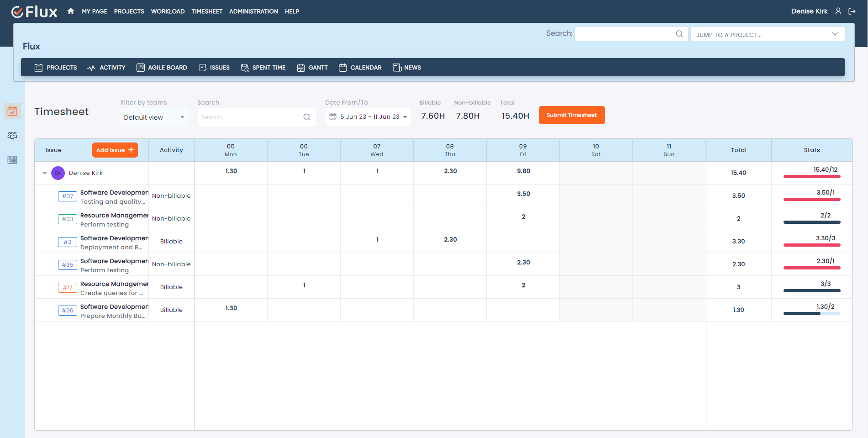Image resolution: width=868 pixels, height=438 pixels.
Task: Switch to the Workload section
Action: point(168,11)
